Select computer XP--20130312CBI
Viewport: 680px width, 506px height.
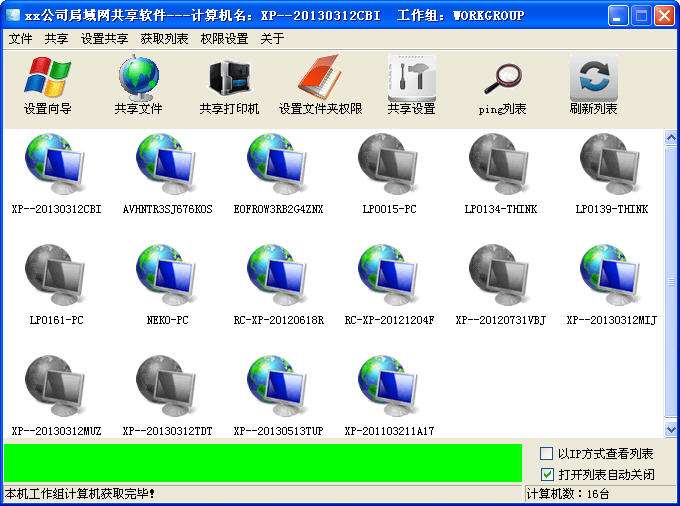(x=56, y=174)
